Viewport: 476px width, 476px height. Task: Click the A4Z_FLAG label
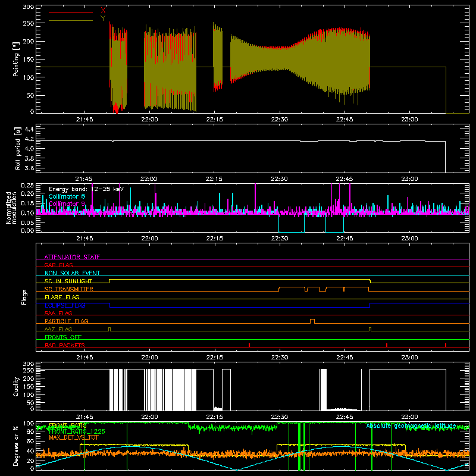click(58, 329)
